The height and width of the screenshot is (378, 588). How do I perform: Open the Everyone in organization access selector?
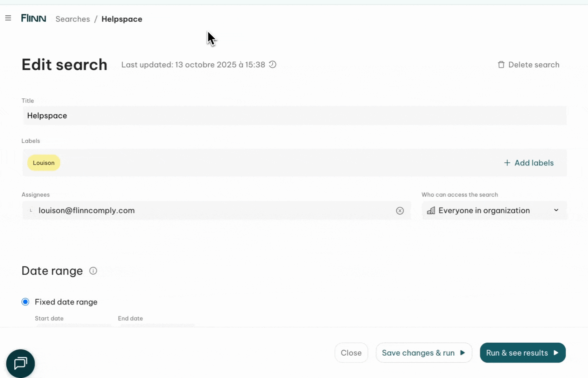point(484,211)
